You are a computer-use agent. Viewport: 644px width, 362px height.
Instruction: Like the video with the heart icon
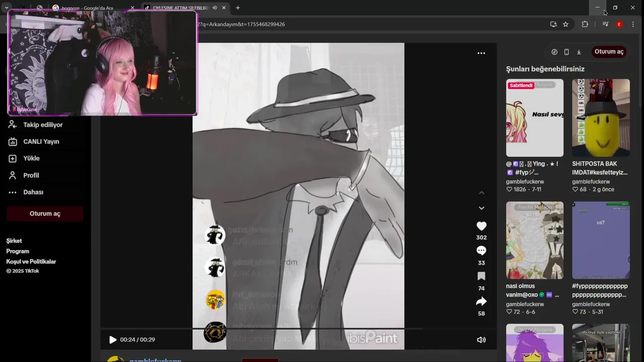click(x=481, y=226)
